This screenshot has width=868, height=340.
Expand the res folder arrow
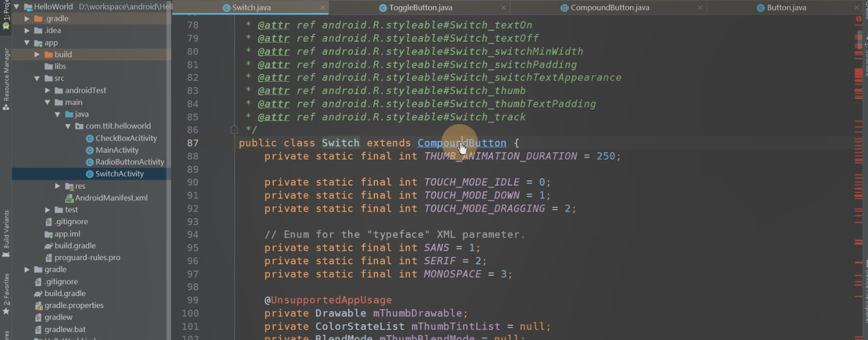[58, 186]
